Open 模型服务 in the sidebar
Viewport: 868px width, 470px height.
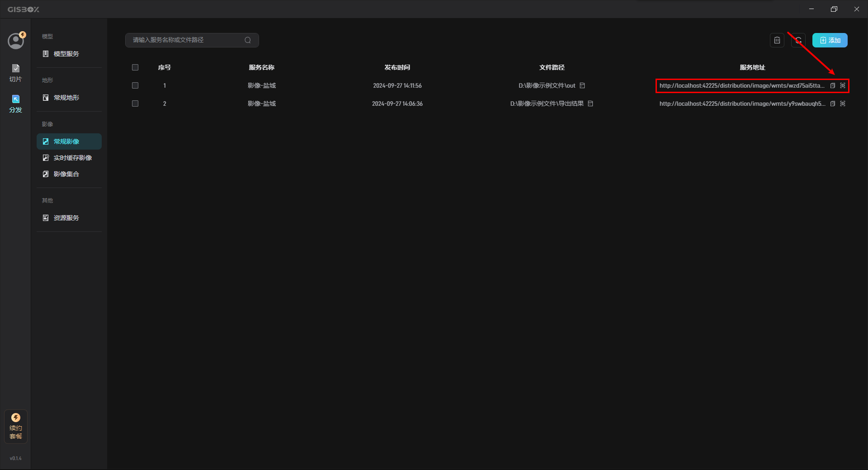click(69, 54)
